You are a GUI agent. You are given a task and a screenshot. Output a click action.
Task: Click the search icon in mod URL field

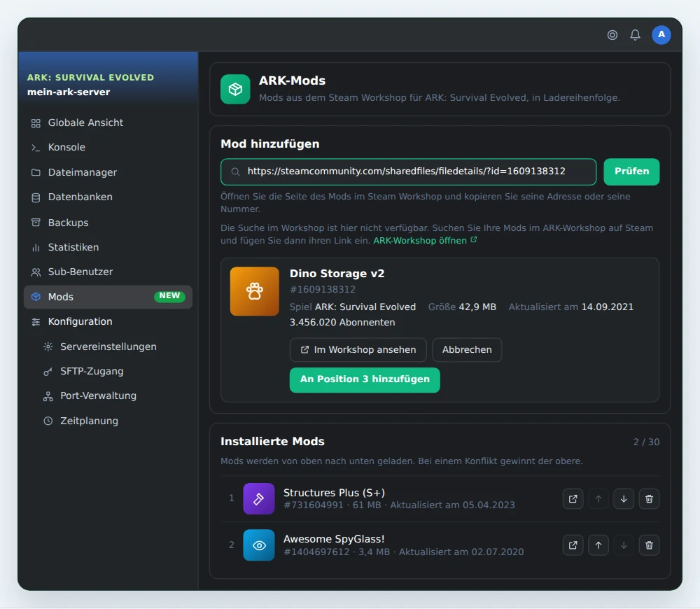coord(235,171)
